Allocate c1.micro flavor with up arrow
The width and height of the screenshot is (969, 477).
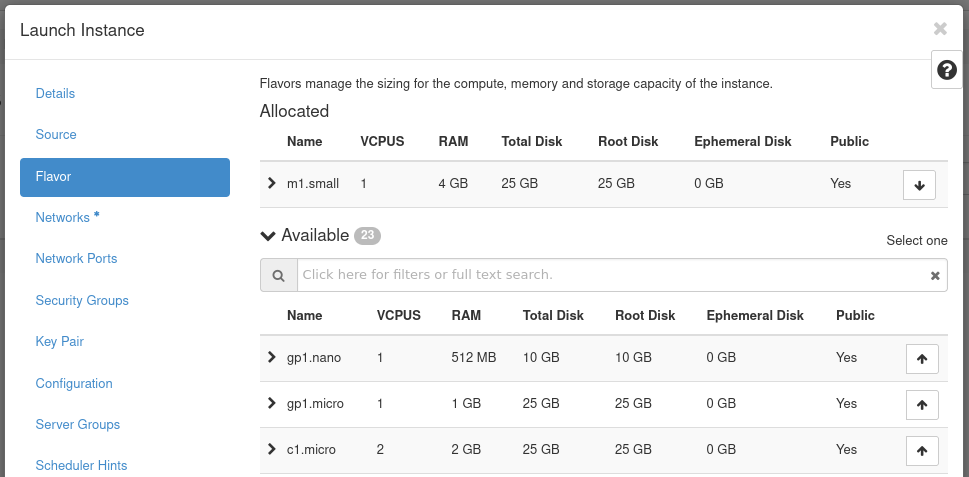[922, 450]
